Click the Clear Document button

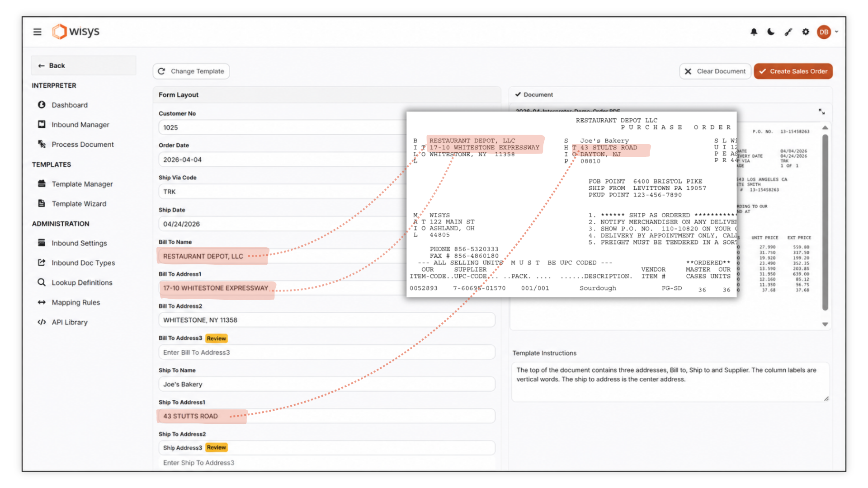(x=715, y=71)
